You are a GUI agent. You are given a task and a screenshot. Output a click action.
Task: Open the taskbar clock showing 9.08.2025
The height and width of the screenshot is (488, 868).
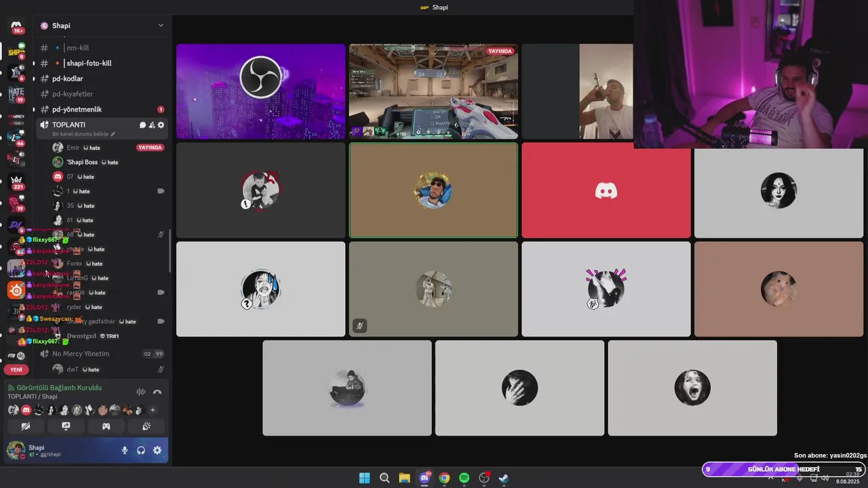pos(848,478)
